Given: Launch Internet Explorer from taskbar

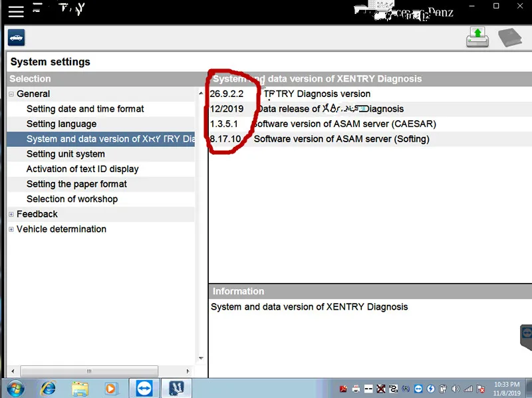Looking at the screenshot, I should point(48,389).
